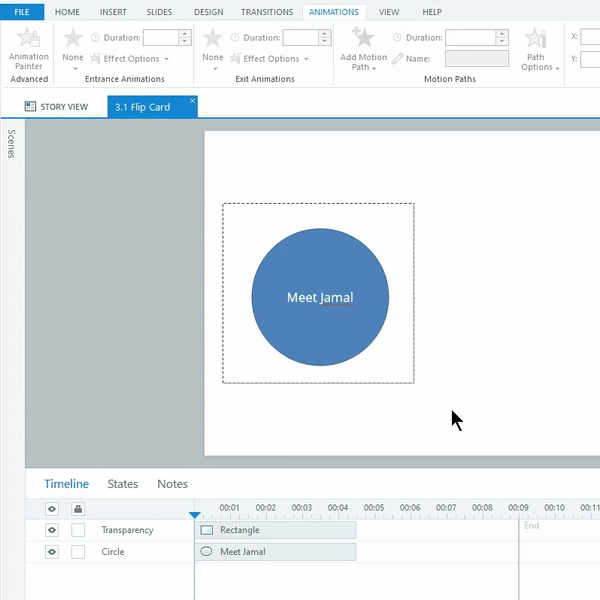
Task: Click the oval icon on Meet Jamal bar
Action: [207, 551]
